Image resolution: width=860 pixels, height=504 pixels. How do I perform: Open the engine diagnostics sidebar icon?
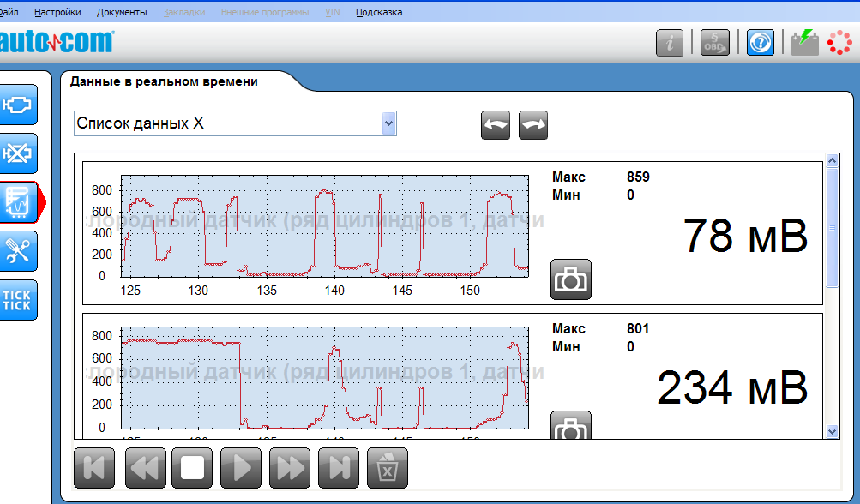[17, 105]
